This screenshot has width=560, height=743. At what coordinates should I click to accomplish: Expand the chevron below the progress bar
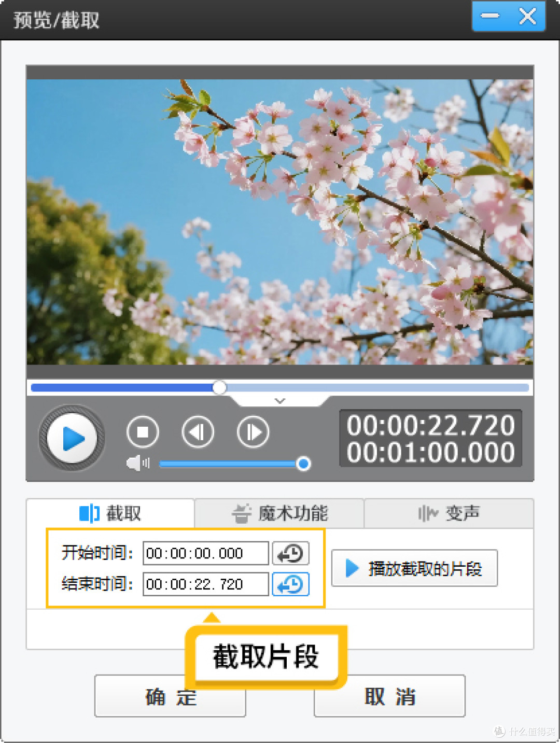280,401
